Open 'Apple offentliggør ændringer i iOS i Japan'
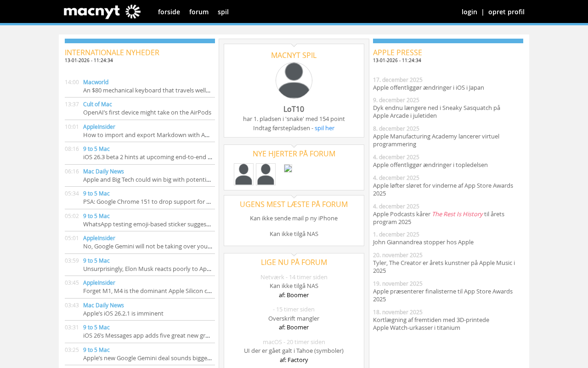Image resolution: width=588 pixels, height=368 pixels. [x=429, y=87]
